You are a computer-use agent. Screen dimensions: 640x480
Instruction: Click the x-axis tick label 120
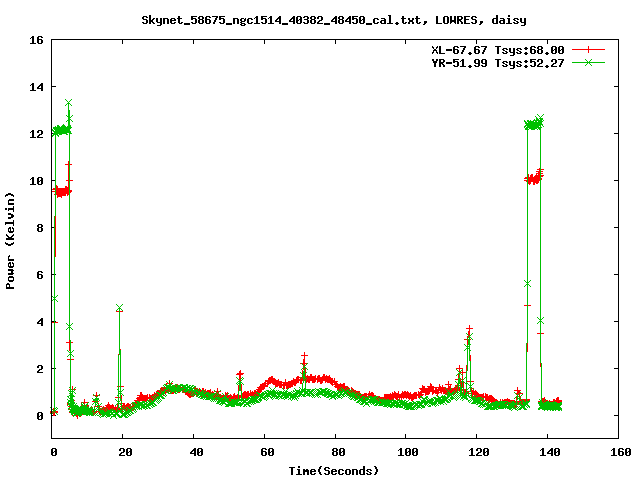pos(479,452)
